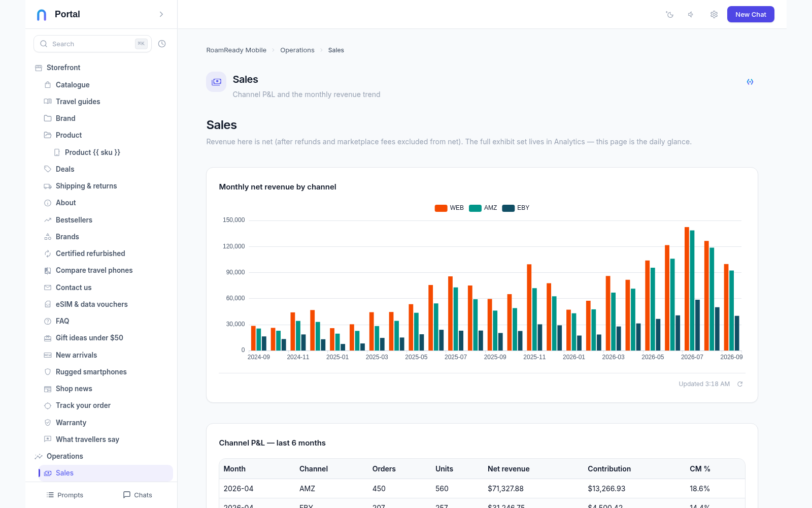Click Certified refurbished cycle icon

click(48, 253)
